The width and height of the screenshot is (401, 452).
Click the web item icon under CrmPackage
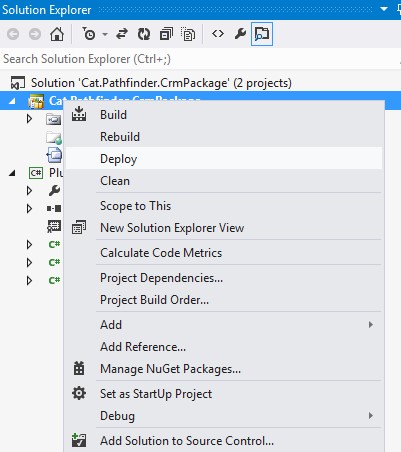tap(54, 138)
